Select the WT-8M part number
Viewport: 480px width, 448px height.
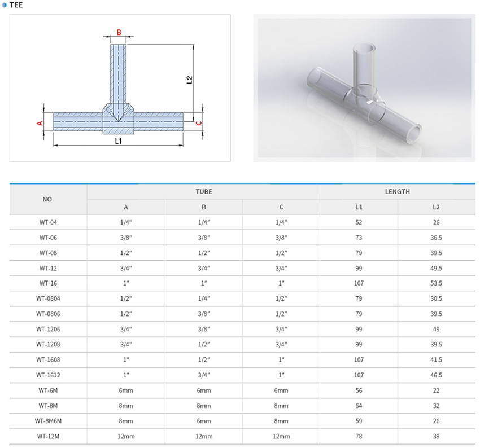tap(48, 406)
